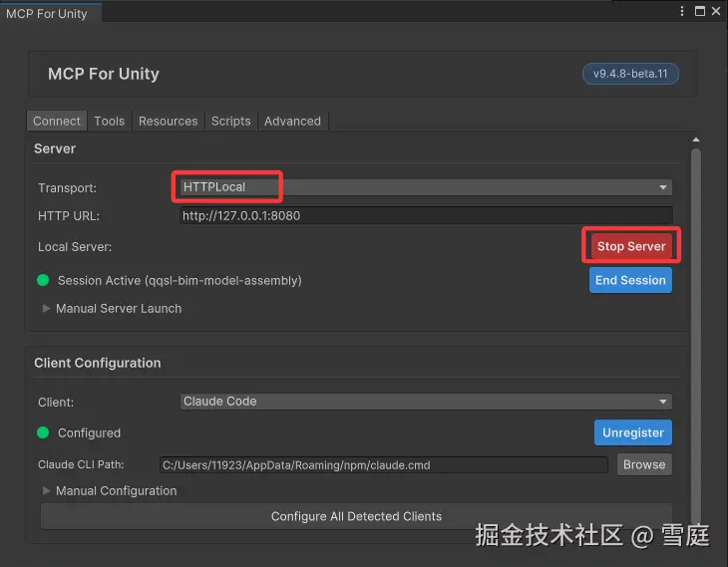Click the large MCP For Unity header title
Image resolution: width=728 pixels, height=567 pixels.
104,74
